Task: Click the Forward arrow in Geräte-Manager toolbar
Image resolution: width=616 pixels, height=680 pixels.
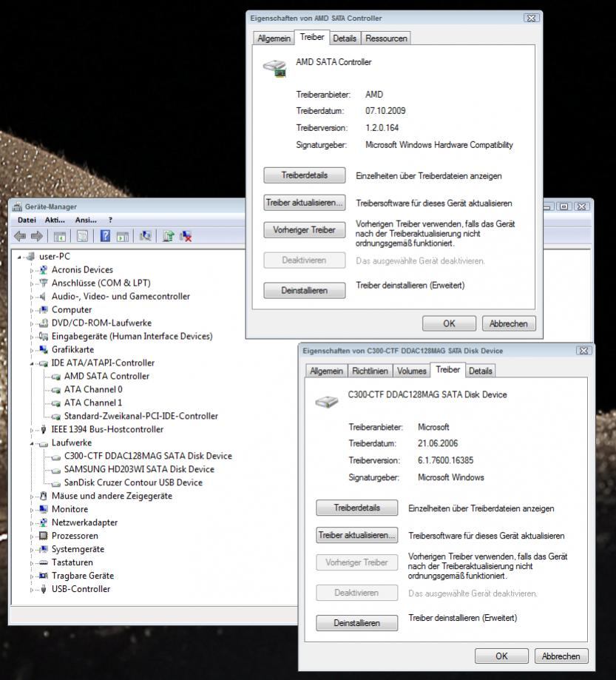Action: click(x=37, y=236)
